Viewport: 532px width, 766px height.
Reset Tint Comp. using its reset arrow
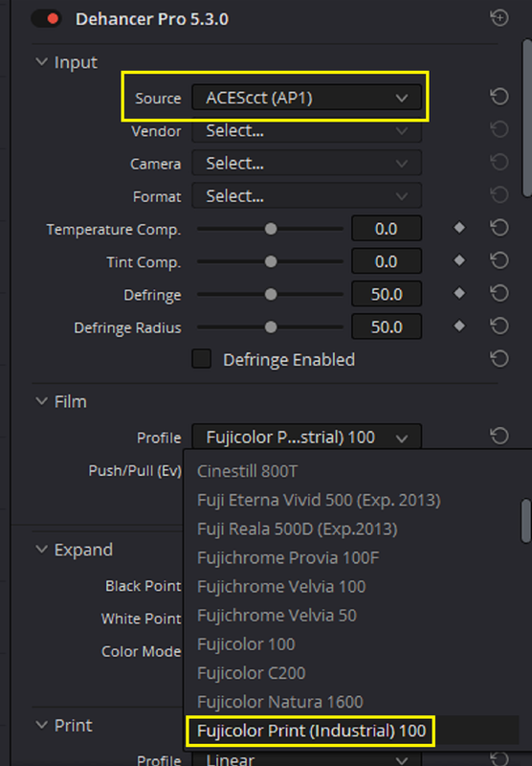pyautogui.click(x=499, y=260)
